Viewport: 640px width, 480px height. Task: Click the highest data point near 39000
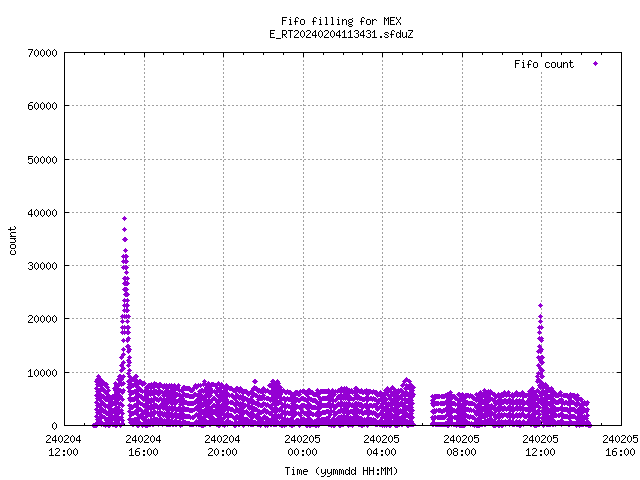(124, 219)
